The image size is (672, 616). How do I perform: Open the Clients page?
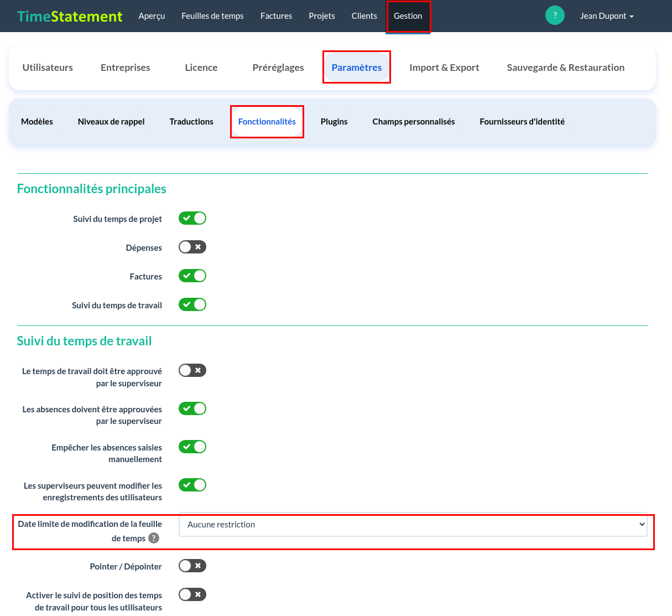pyautogui.click(x=364, y=16)
